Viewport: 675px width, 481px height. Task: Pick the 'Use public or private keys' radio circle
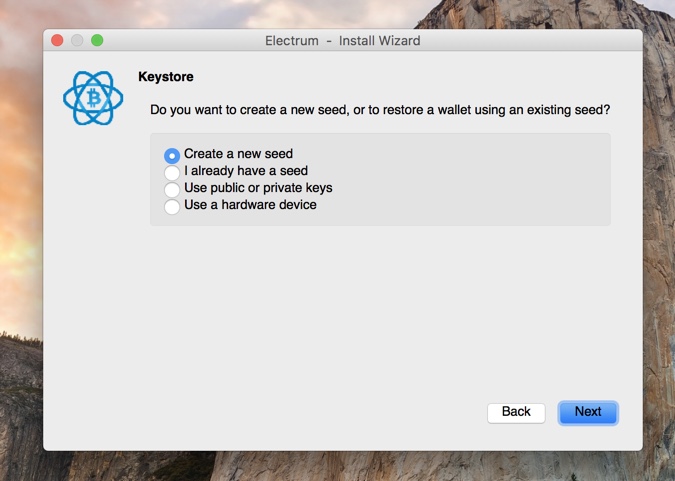pos(172,189)
